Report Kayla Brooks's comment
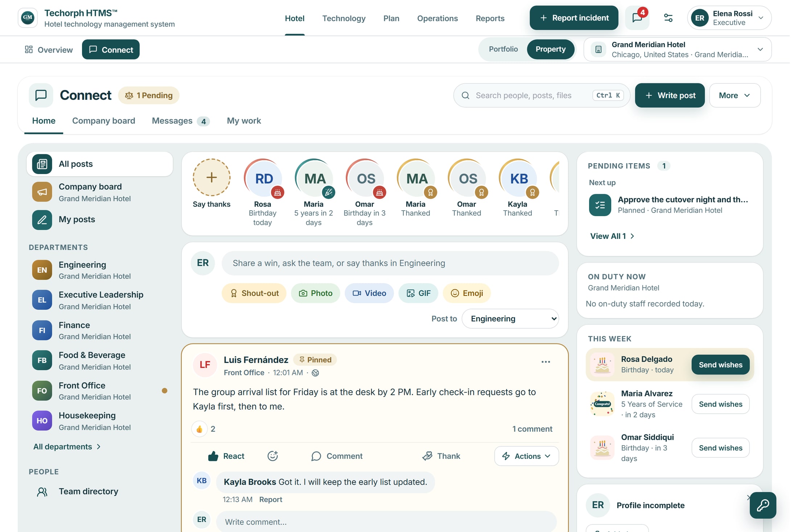Image resolution: width=798 pixels, height=532 pixels. (x=271, y=499)
